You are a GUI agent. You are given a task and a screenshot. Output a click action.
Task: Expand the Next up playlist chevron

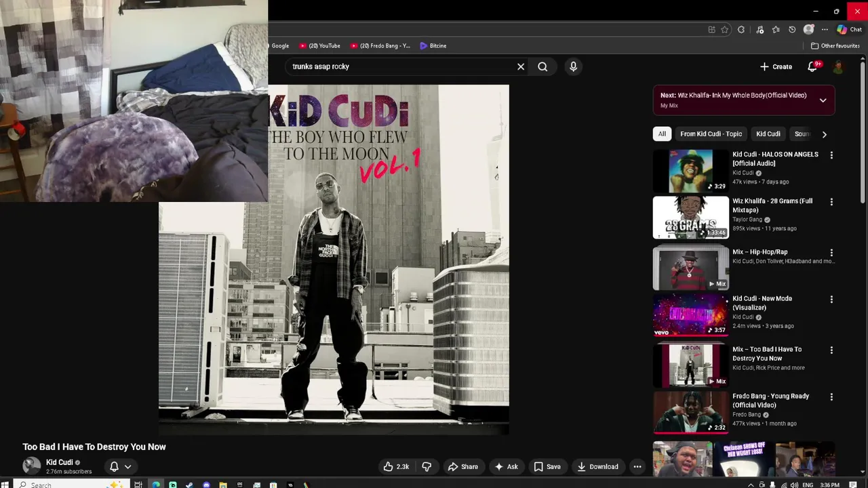pos(823,100)
